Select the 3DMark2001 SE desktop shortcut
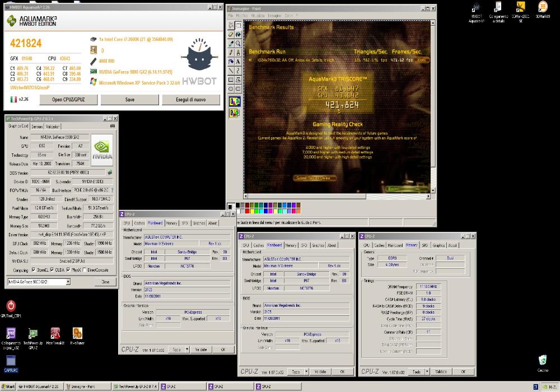This screenshot has width=560, height=392. pyautogui.click(x=520, y=12)
